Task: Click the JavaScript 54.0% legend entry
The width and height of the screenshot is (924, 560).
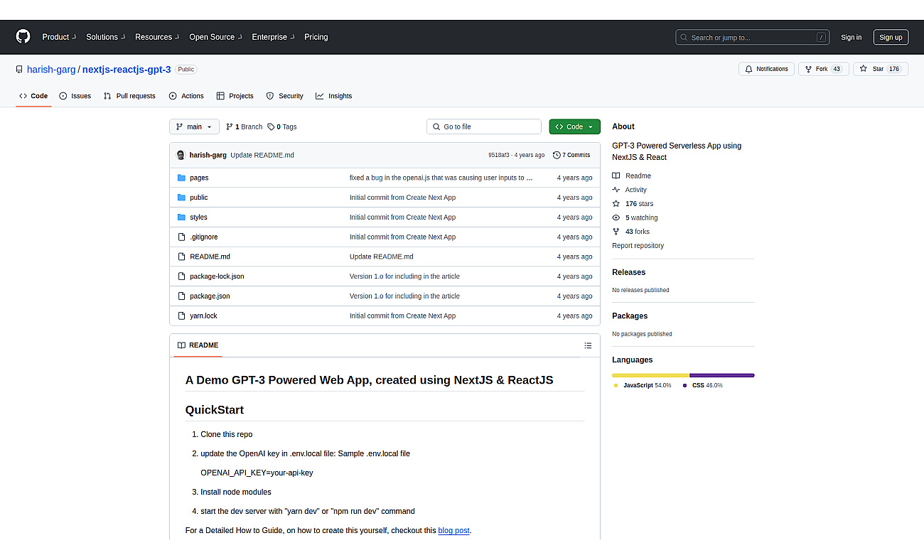Action: 643,385
